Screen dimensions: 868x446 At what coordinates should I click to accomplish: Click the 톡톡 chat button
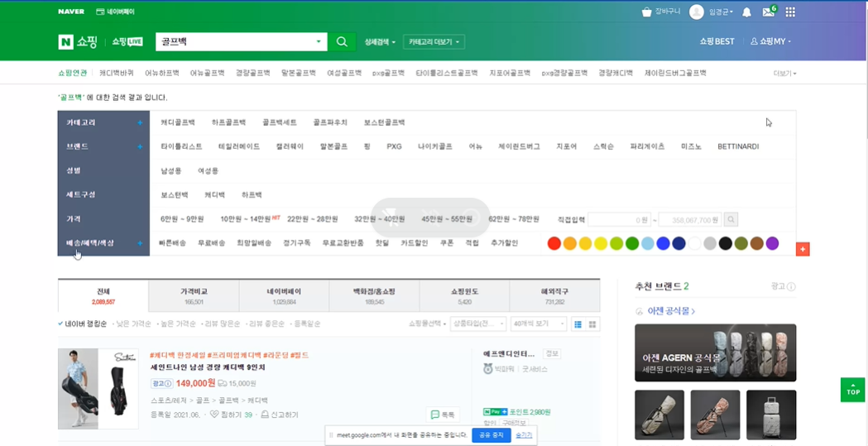[443, 415]
